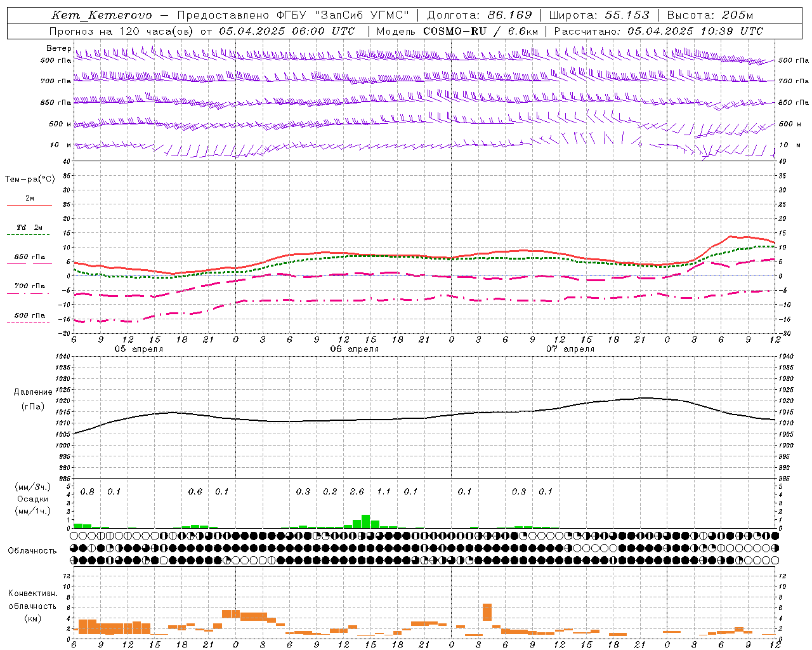Select the Долгота: 86.169 value
This screenshot has height=650, width=812.
pos(480,15)
